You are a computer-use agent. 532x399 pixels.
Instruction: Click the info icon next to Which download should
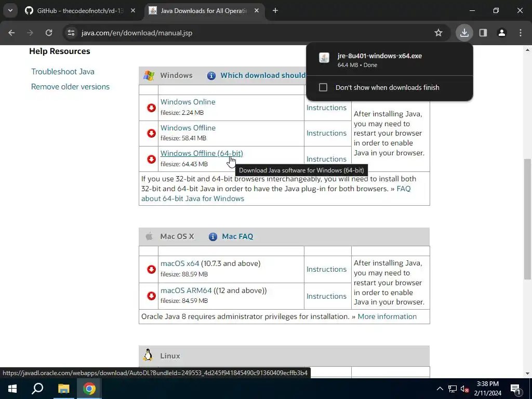pyautogui.click(x=211, y=76)
